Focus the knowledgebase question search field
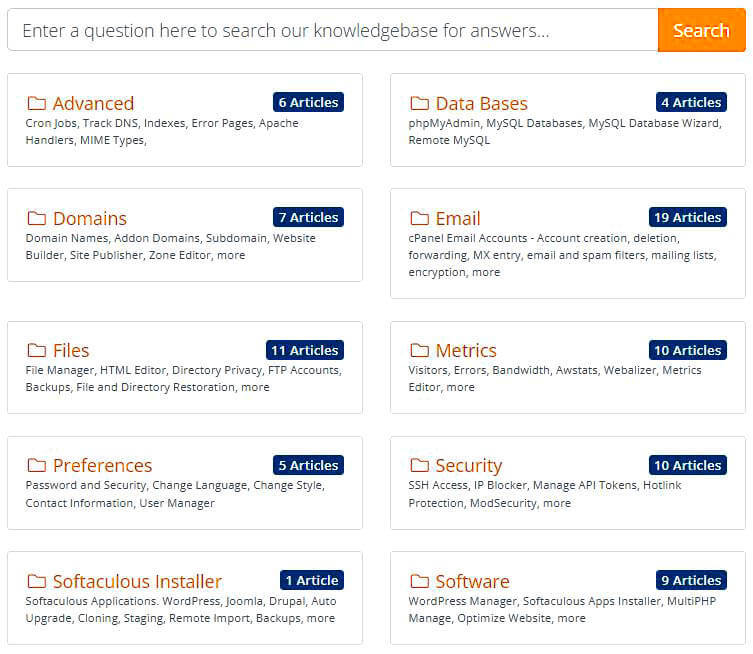The image size is (753, 654). 332,30
